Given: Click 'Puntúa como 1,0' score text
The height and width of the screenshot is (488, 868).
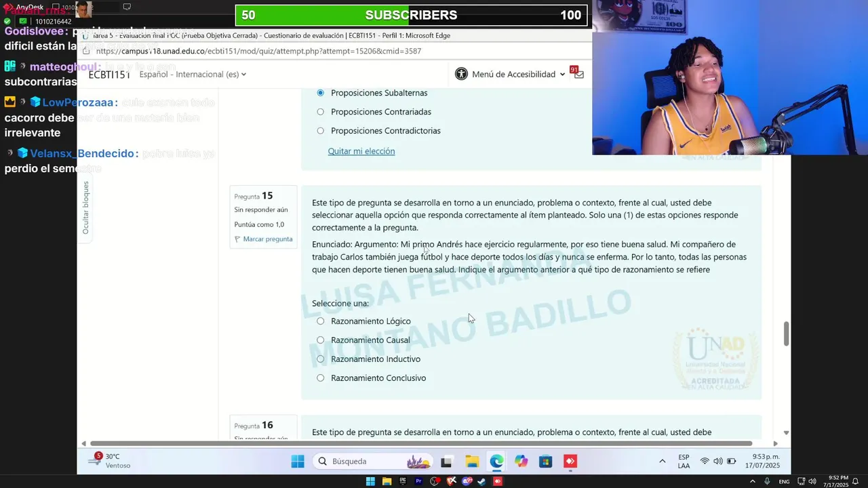Looking at the screenshot, I should (259, 224).
